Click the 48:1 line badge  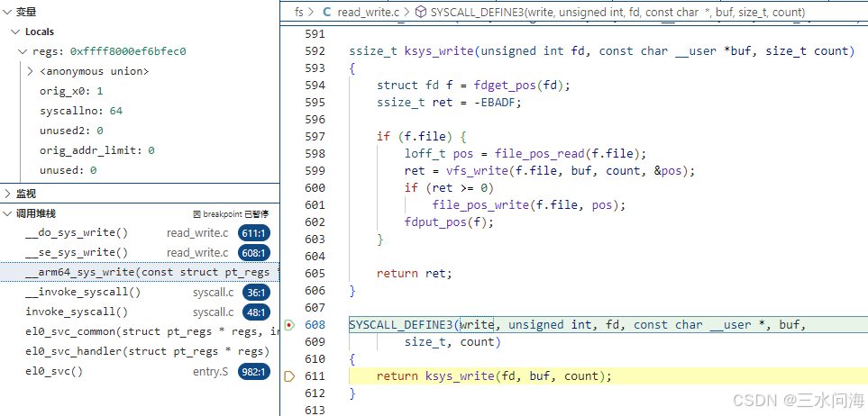257,312
